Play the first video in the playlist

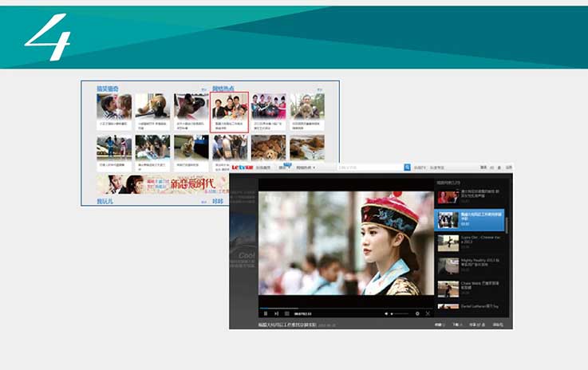pyautogui.click(x=470, y=193)
